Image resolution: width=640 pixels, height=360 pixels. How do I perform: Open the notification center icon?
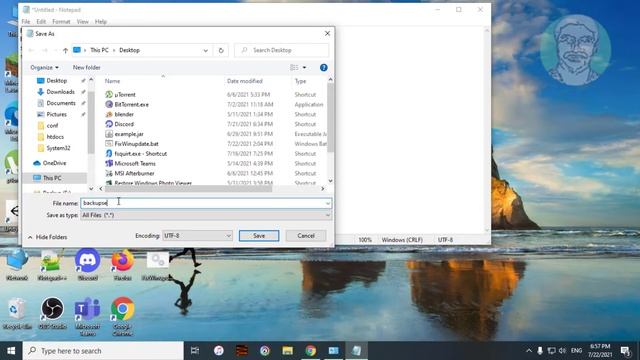pos(625,351)
